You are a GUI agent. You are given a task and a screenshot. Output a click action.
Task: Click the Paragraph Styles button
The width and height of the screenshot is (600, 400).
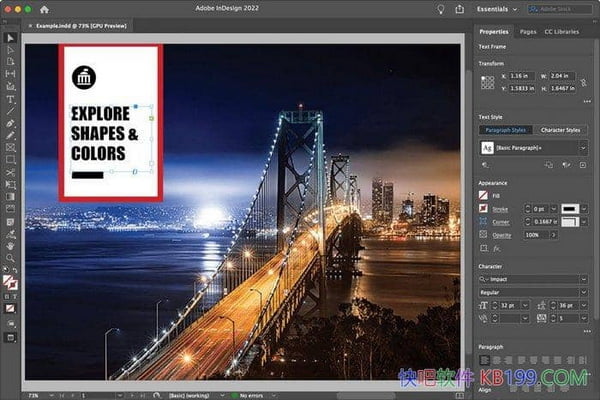coord(505,129)
